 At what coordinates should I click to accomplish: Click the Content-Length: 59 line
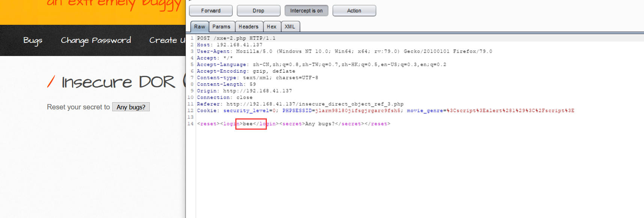point(226,84)
